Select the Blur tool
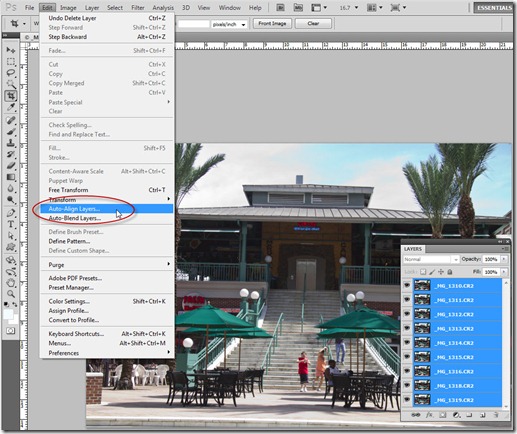Viewport: 517px width, 434px height. (x=11, y=188)
